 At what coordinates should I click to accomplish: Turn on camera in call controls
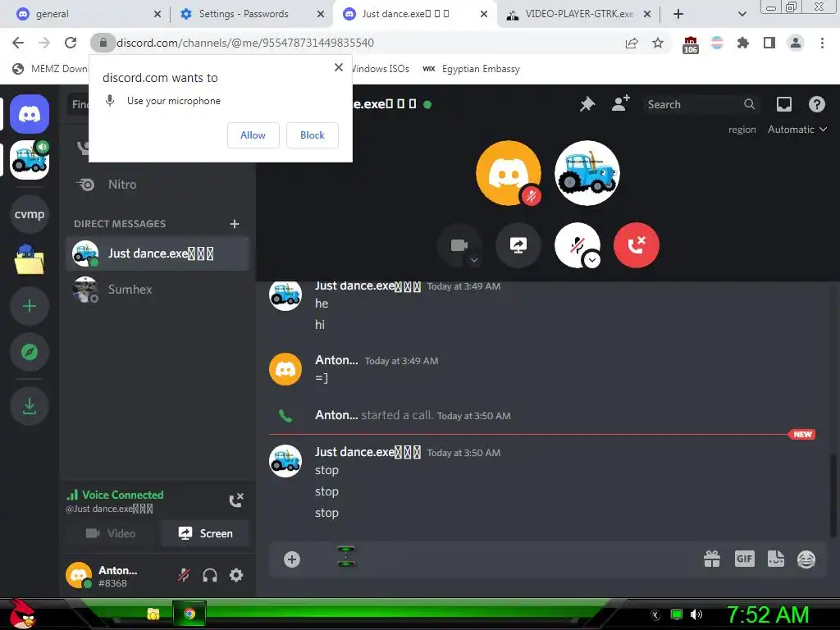pos(459,245)
